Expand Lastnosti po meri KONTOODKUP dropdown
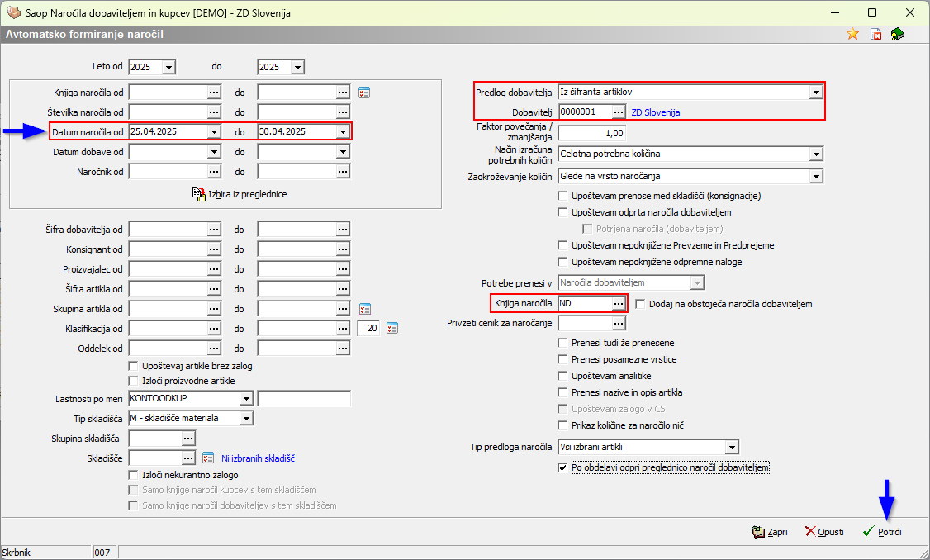Image resolution: width=930 pixels, height=560 pixels. pos(246,399)
